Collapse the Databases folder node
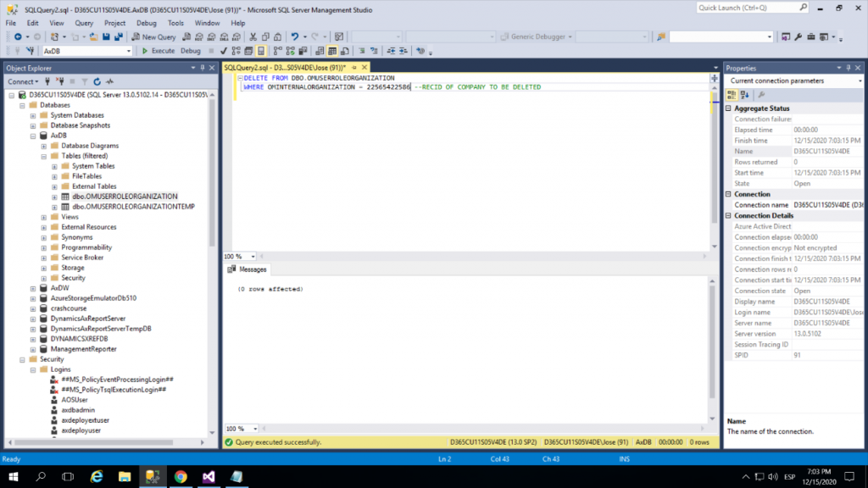Viewport: 868px width, 488px height. point(22,105)
